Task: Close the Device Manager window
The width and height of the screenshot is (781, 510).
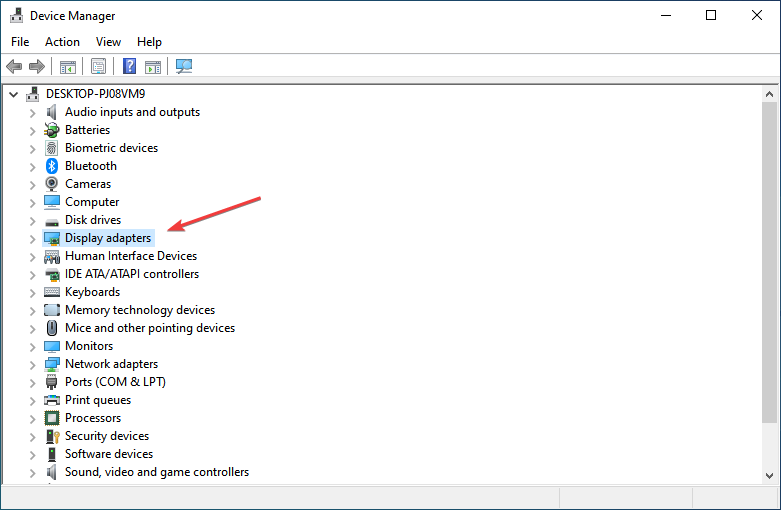Action: point(757,15)
